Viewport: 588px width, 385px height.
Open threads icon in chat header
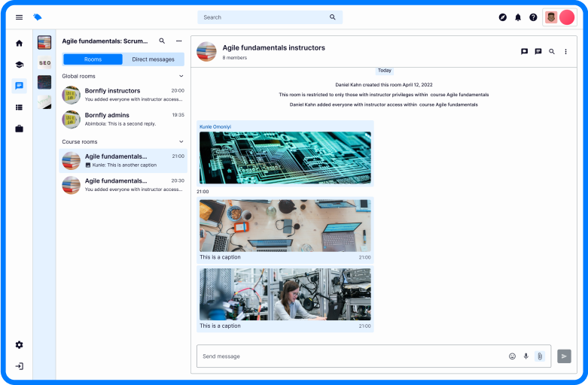[x=538, y=51]
